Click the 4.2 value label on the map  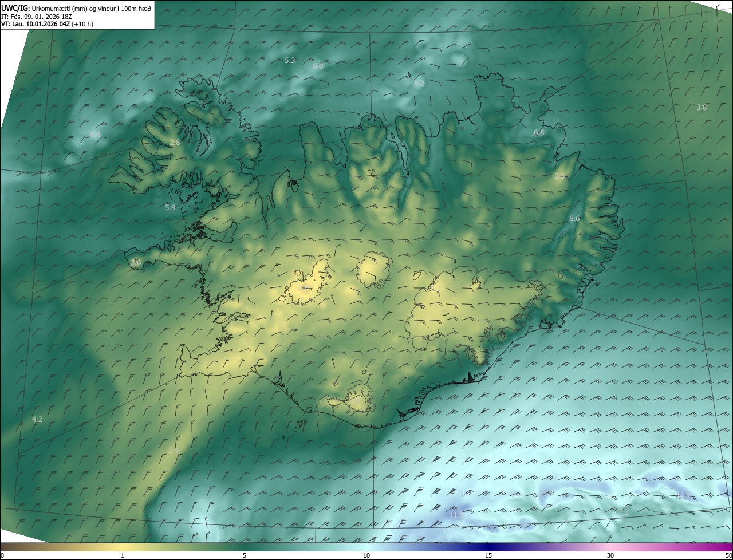(37, 419)
